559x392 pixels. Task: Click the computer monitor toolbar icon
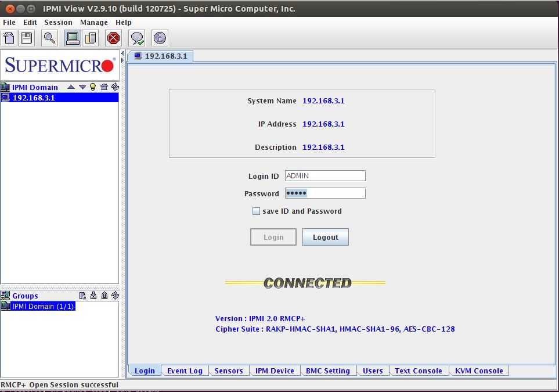[73, 38]
